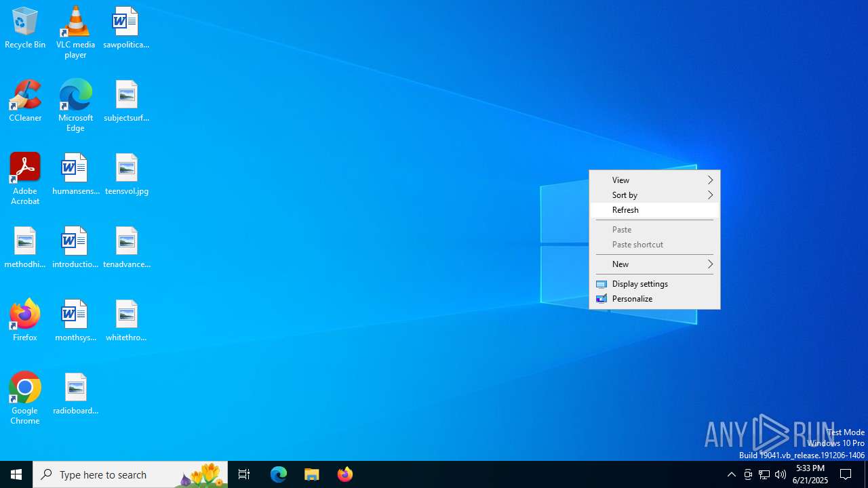The width and height of the screenshot is (868, 488).
Task: Open the Action Center notifications icon
Action: [x=846, y=474]
